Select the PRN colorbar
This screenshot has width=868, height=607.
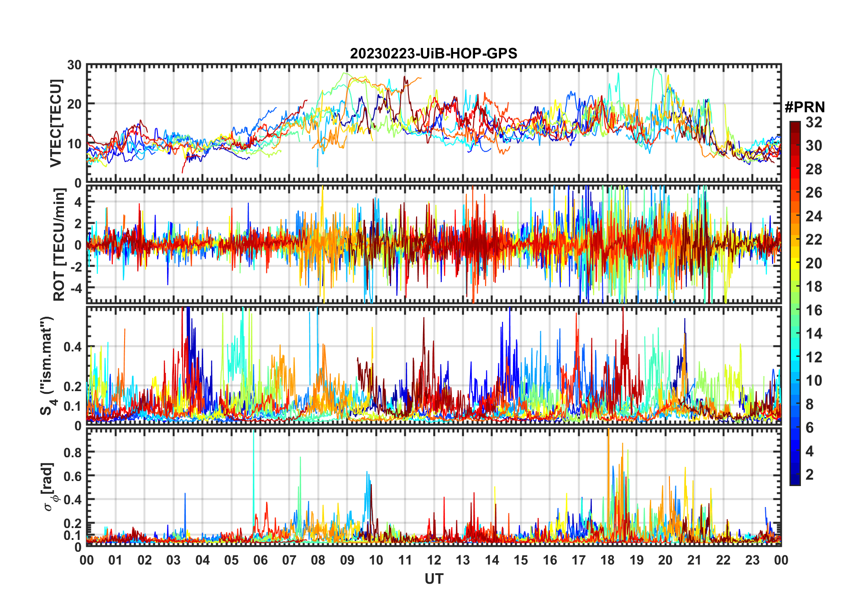(x=795, y=303)
